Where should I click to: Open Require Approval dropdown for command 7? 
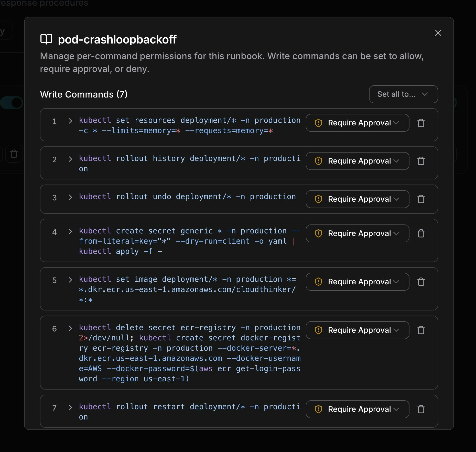(x=357, y=409)
